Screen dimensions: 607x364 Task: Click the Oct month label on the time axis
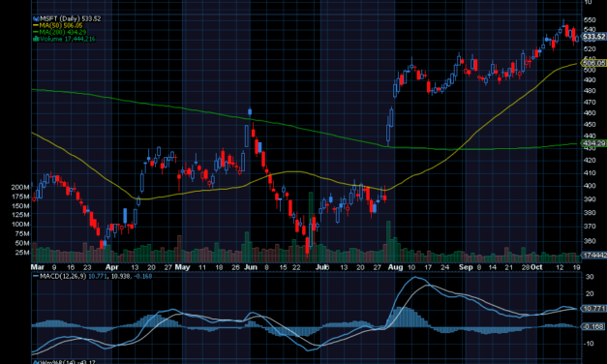pos(536,267)
